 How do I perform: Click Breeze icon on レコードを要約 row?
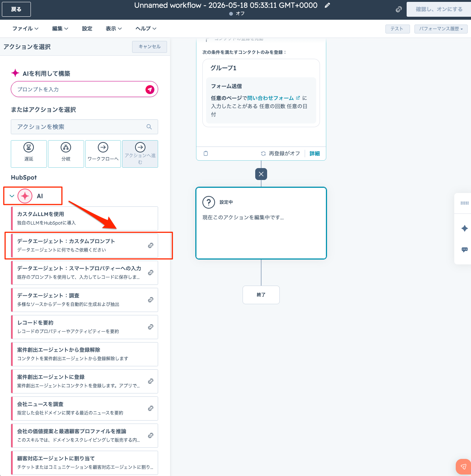point(151,327)
